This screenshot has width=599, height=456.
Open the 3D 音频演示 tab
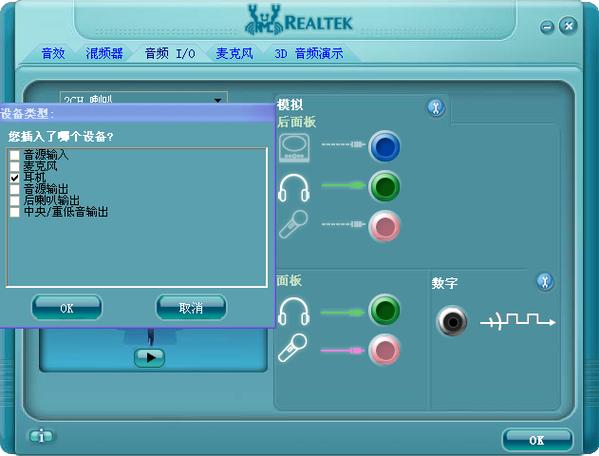309,53
